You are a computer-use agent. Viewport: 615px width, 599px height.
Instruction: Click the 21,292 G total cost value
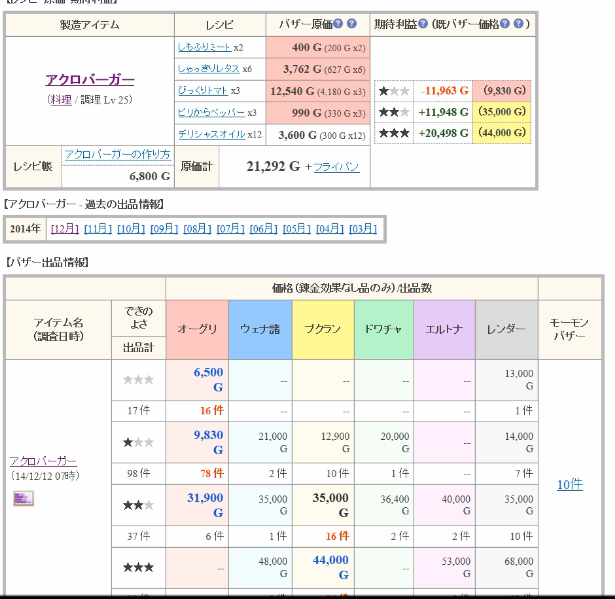[x=273, y=167]
